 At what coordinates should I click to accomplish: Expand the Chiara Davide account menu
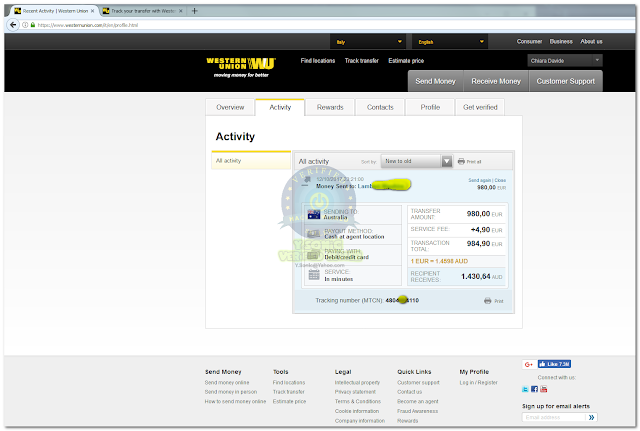coord(564,60)
